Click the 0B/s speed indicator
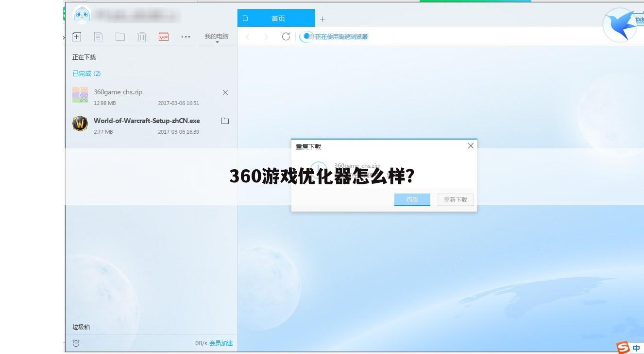644x354 pixels. [201, 343]
